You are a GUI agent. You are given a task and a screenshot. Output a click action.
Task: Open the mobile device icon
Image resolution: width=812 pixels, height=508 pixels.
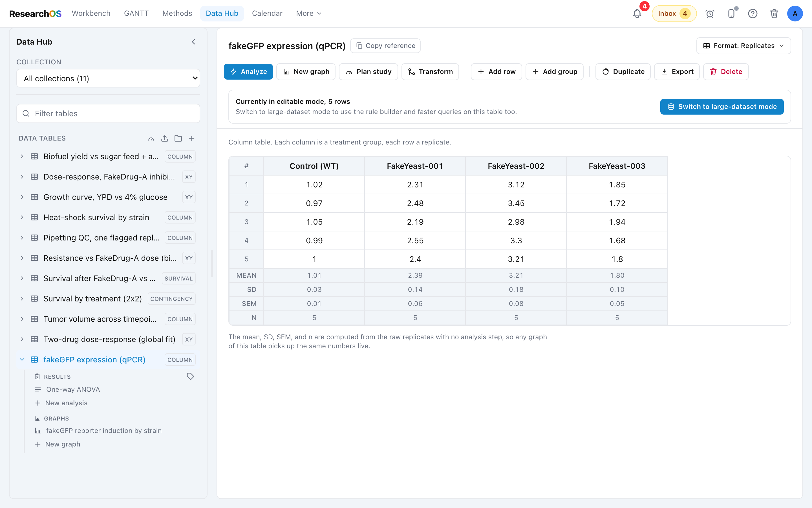click(731, 14)
